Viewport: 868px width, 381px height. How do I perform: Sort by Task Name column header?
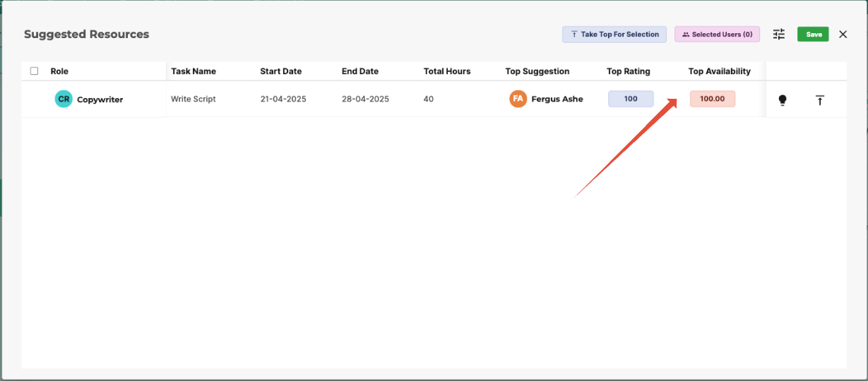pos(194,71)
